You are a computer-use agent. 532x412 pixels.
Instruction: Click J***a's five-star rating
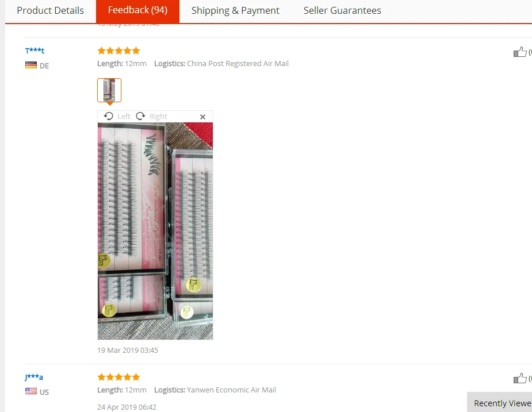click(x=118, y=377)
